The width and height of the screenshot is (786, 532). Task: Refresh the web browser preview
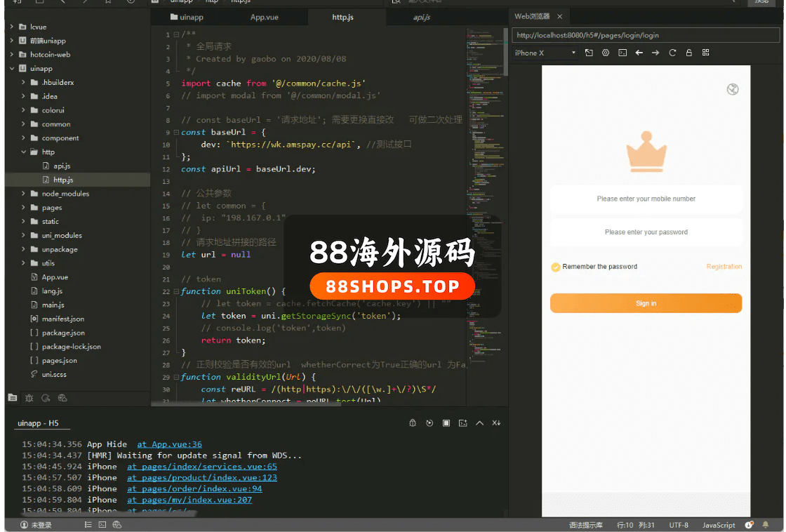(x=672, y=53)
